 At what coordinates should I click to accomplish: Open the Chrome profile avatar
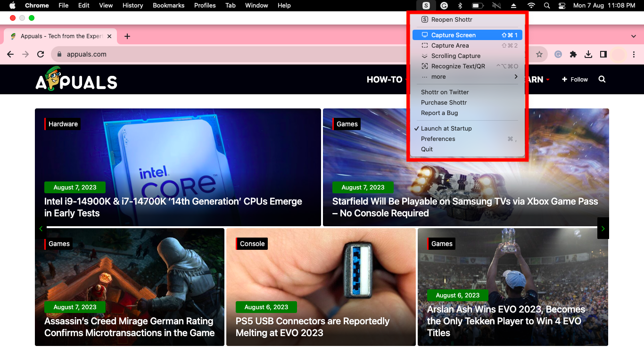[619, 54]
